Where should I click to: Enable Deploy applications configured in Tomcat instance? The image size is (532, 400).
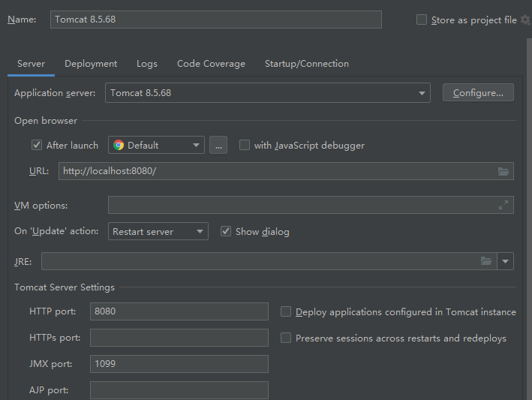(x=286, y=311)
